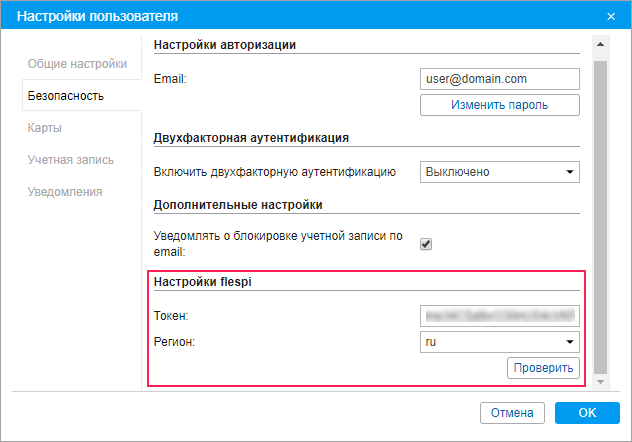This screenshot has height=442, width=632.
Task: Confirm settings with OK button
Action: (x=587, y=412)
